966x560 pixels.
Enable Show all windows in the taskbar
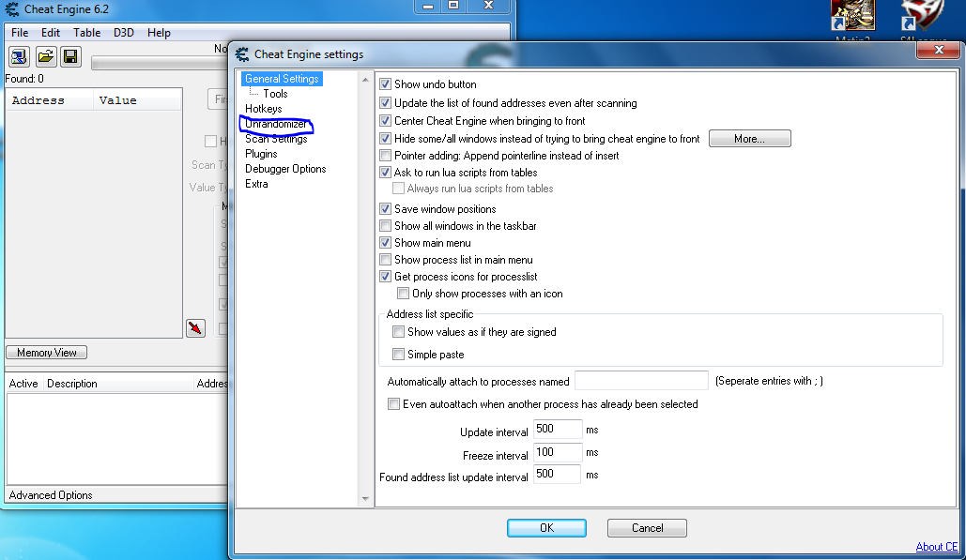(x=385, y=226)
